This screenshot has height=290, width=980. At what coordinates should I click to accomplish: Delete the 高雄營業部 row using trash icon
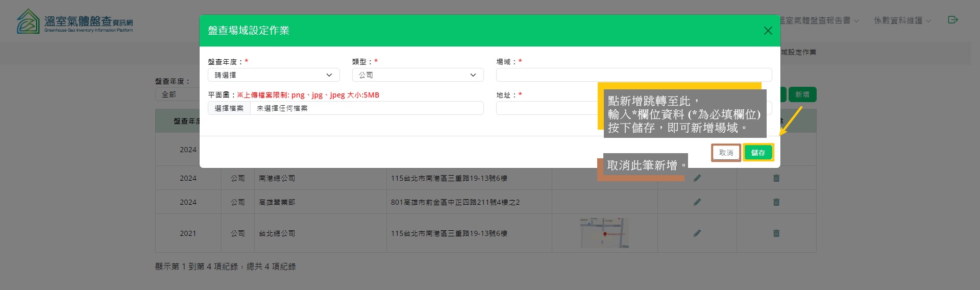[776, 202]
